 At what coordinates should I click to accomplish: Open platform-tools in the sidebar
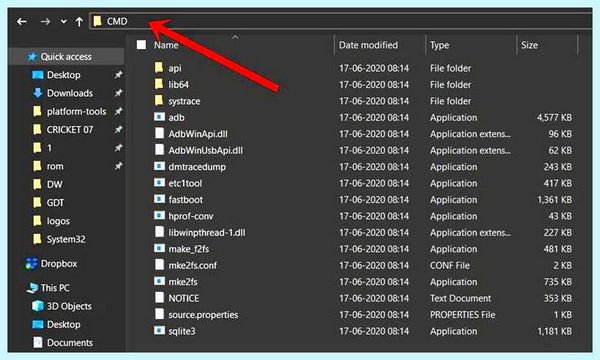(x=77, y=112)
